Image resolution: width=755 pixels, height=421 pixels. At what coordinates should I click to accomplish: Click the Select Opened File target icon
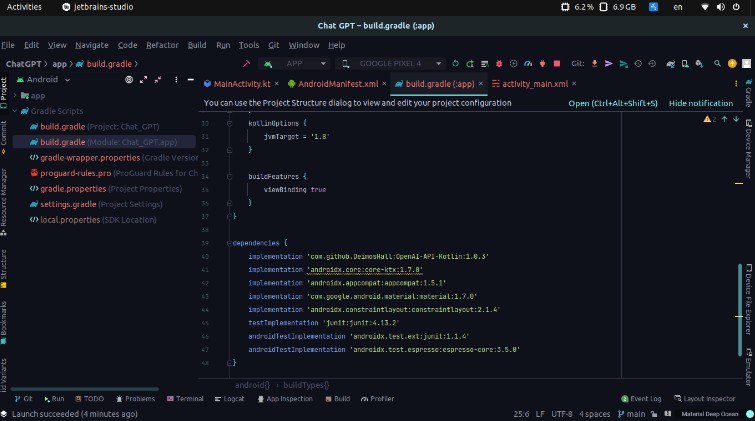point(129,79)
